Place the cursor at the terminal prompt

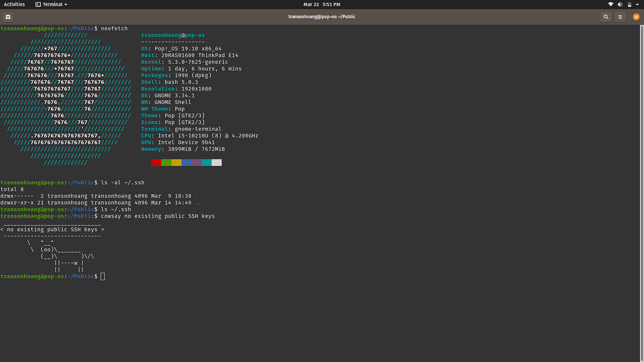click(x=103, y=276)
